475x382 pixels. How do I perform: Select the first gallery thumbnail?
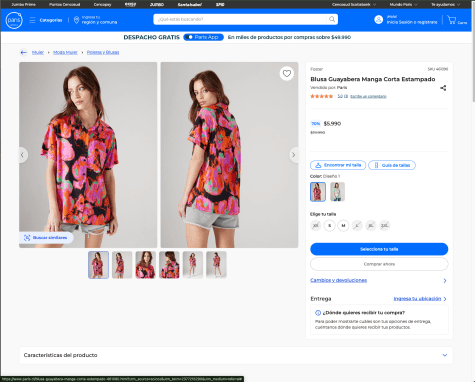[98, 265]
